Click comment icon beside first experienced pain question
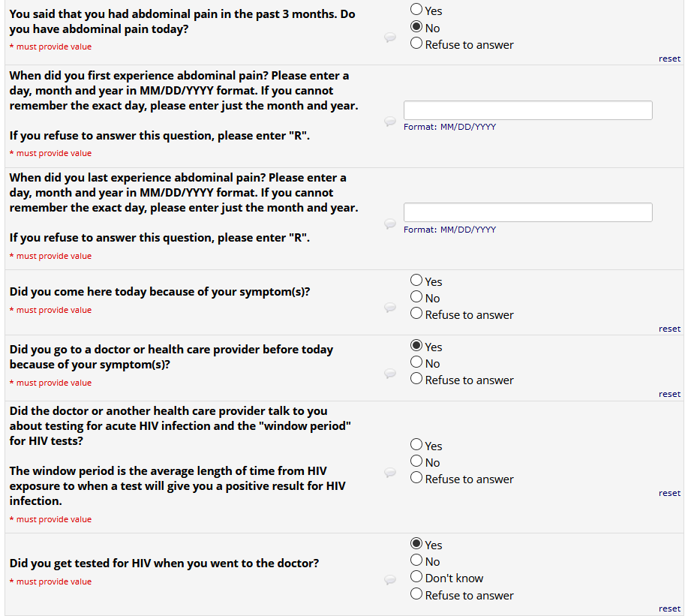Screen dimensions: 688x616 point(390,122)
